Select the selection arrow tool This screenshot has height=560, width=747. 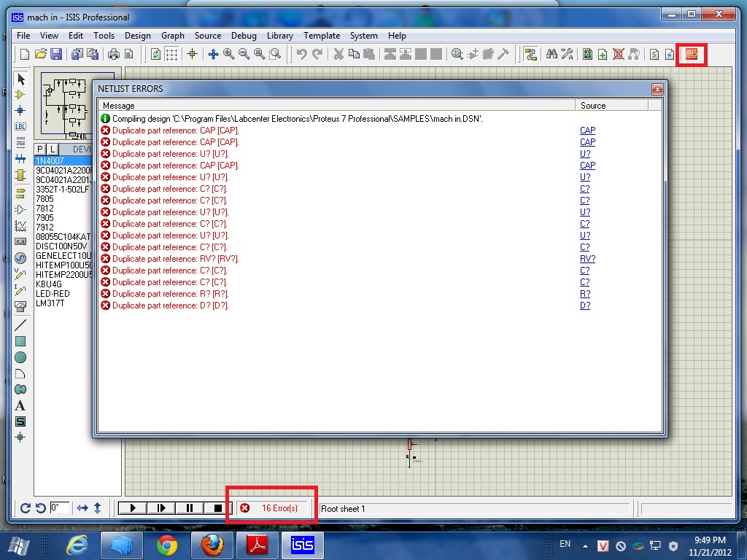(20, 79)
